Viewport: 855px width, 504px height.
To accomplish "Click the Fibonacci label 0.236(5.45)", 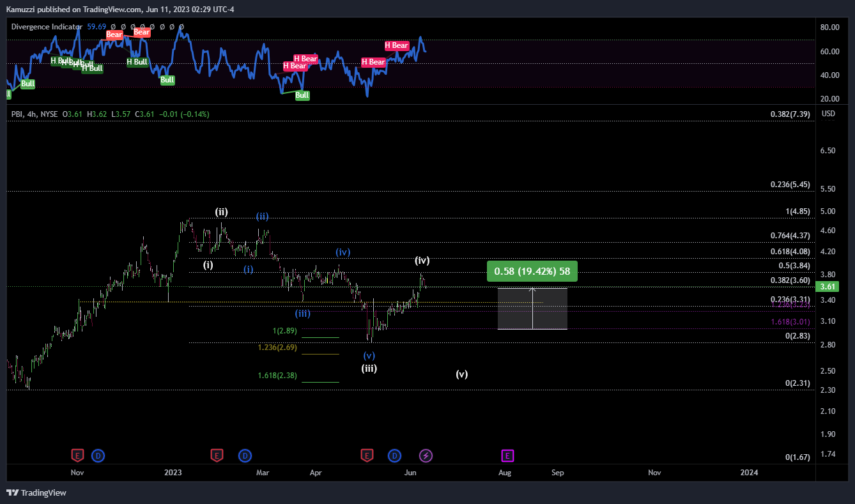I will (790, 185).
